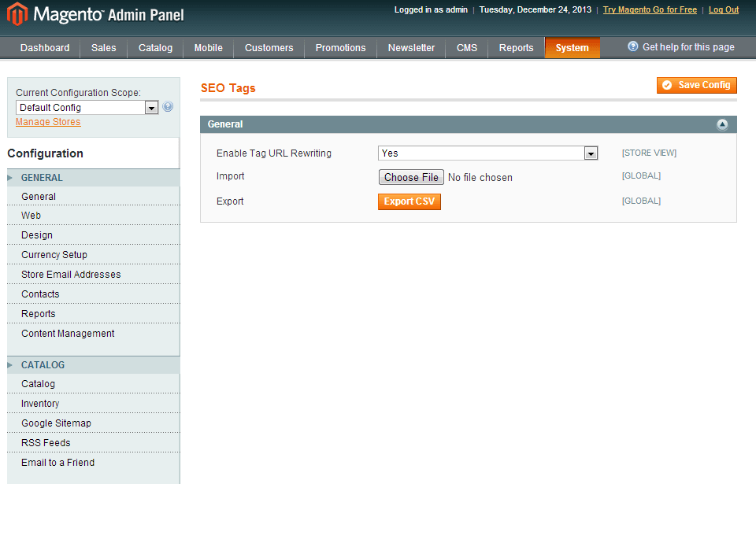Select Google Sitemap in sidebar
This screenshot has width=756, height=554.
[56, 423]
